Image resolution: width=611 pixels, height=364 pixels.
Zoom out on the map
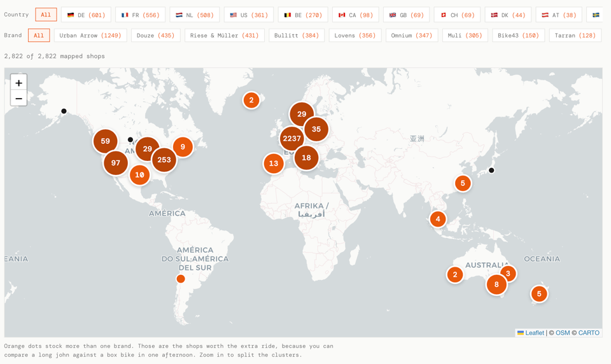[x=18, y=99]
